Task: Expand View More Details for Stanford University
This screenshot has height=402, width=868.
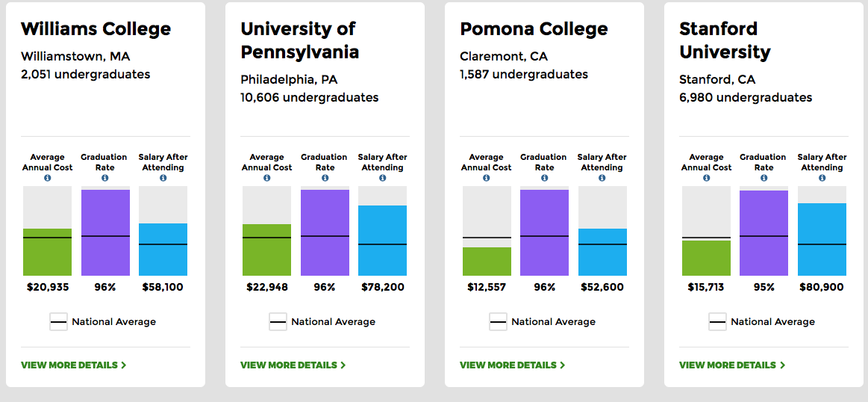Action: click(x=731, y=365)
